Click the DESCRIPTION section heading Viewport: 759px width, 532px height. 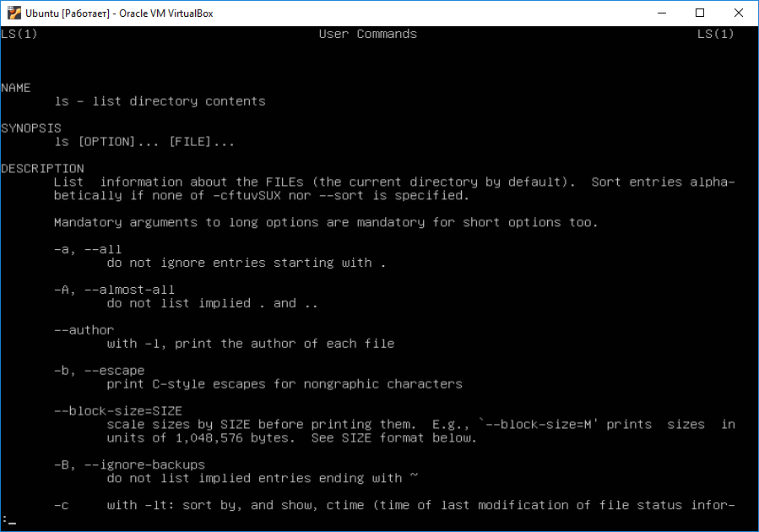[42, 168]
